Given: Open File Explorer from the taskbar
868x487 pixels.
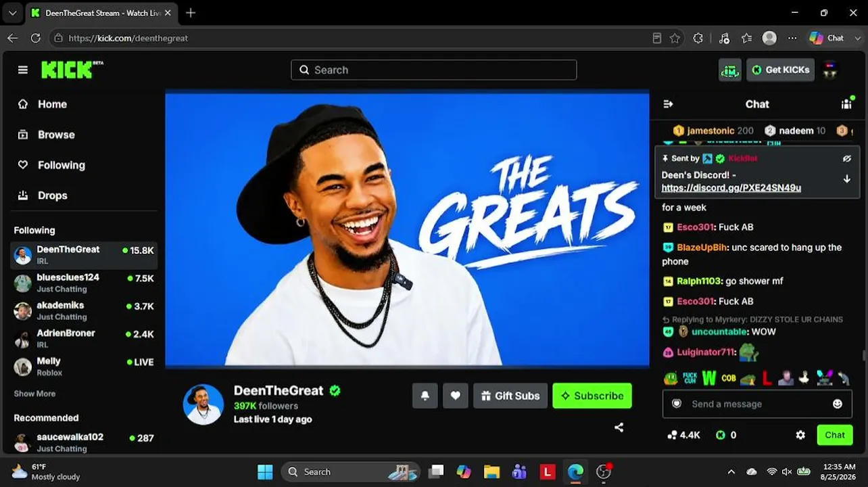Looking at the screenshot, I should (x=491, y=471).
